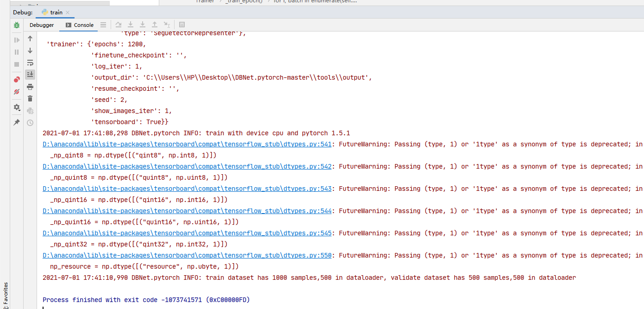644x309 pixels.
Task: Open dtypes.py:542 file link
Action: (x=187, y=166)
